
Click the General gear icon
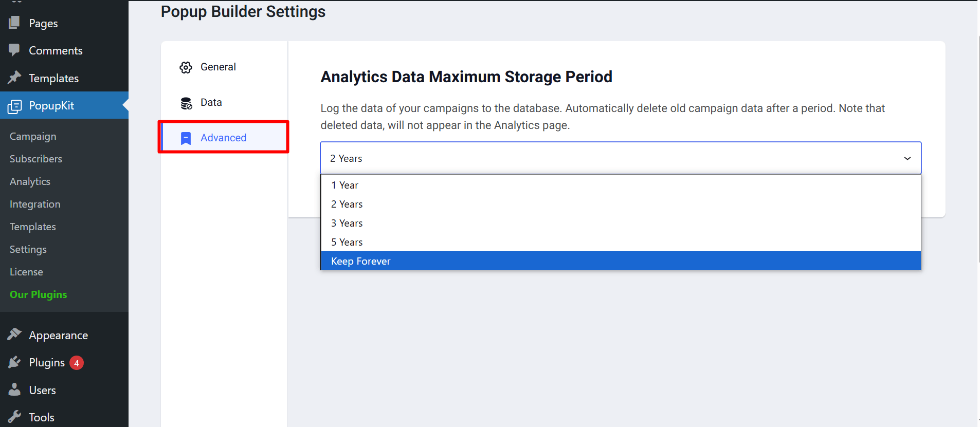click(186, 67)
